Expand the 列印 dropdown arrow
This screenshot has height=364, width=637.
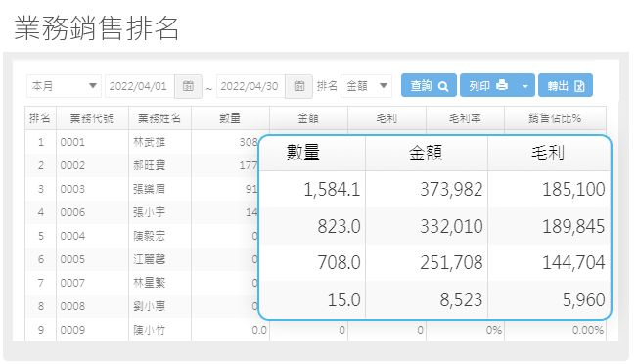(525, 85)
